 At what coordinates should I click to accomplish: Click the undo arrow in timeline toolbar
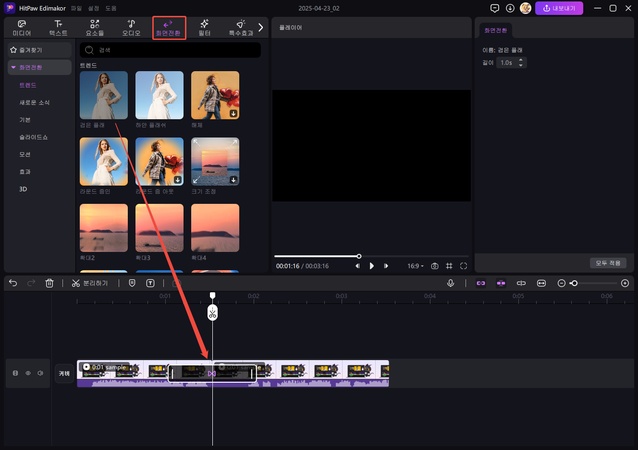[x=13, y=283]
